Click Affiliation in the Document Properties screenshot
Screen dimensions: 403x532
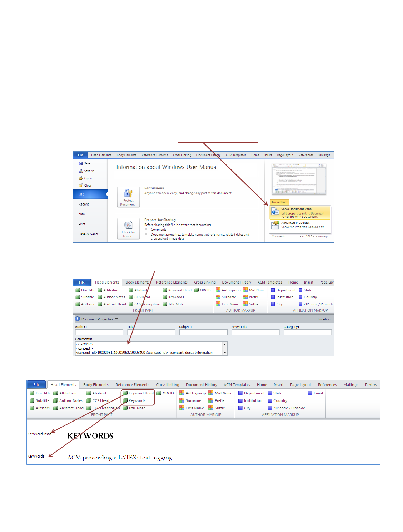click(x=109, y=290)
